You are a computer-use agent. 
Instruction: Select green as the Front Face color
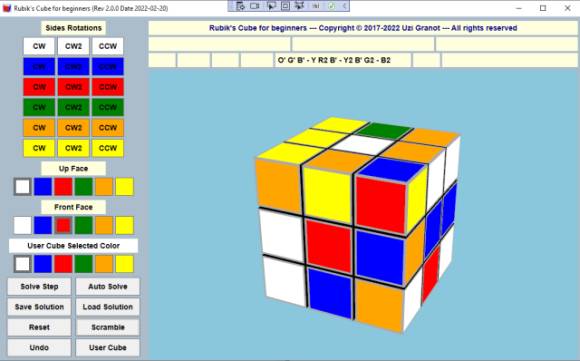click(84, 225)
